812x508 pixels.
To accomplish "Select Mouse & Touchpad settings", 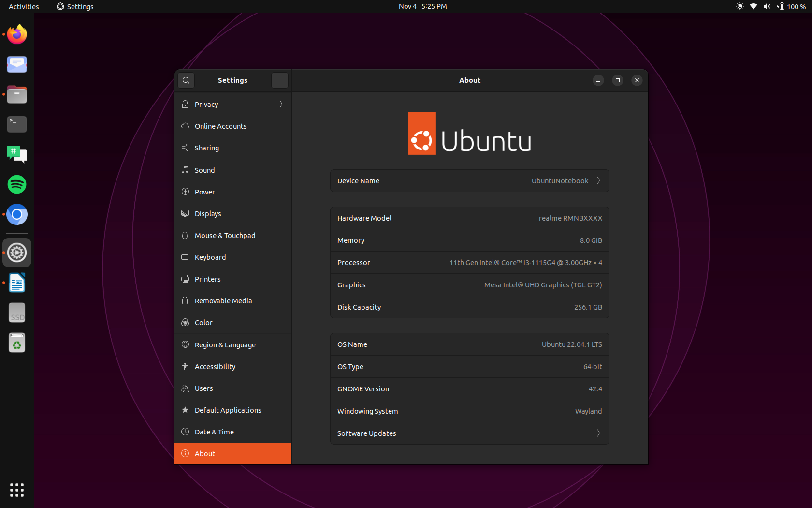I will coord(225,236).
